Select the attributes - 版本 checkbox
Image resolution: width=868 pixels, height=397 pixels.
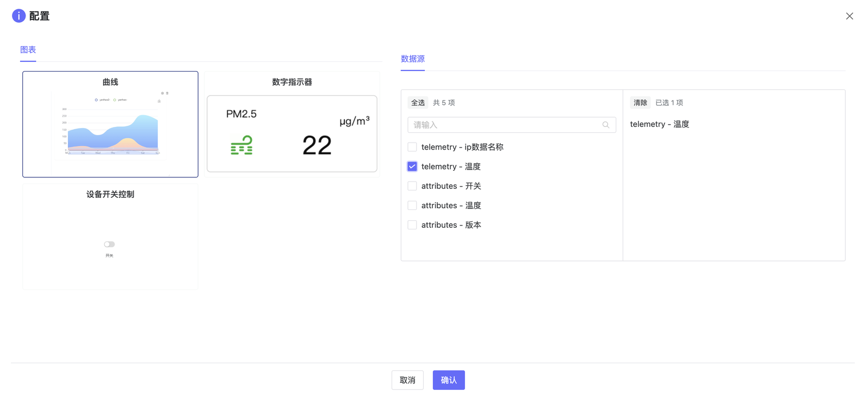(x=412, y=225)
